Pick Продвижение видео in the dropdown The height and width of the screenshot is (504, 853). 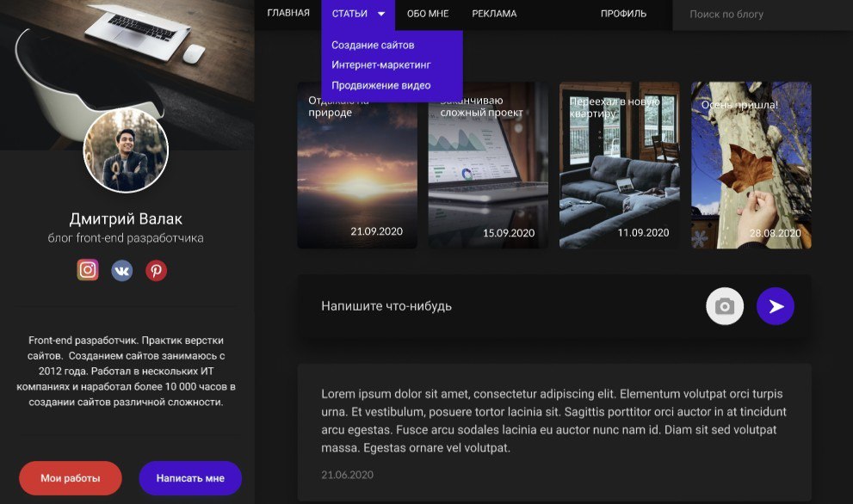[380, 85]
